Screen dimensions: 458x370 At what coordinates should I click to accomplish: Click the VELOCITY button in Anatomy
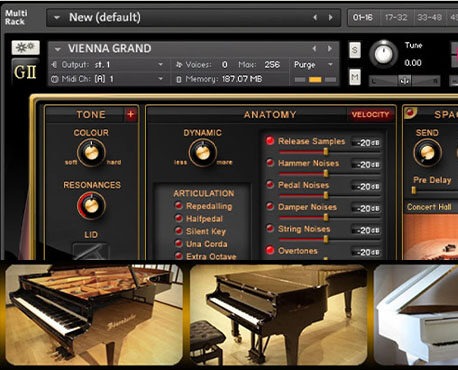370,115
